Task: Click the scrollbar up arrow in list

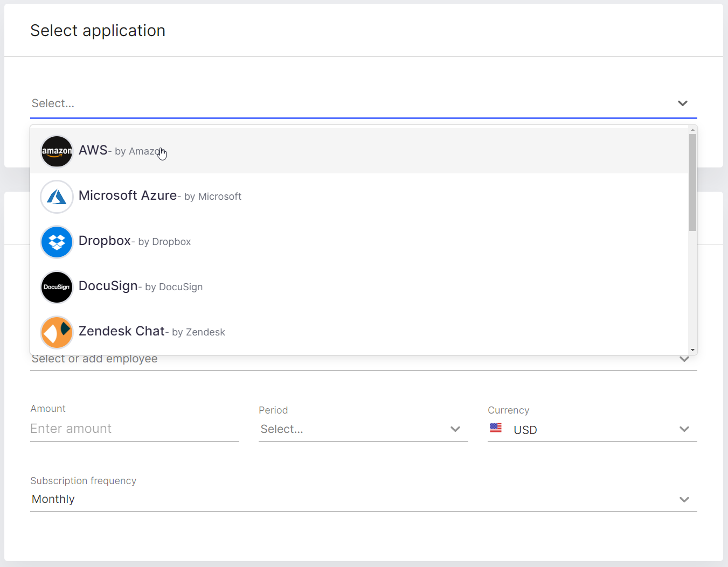Action: 692,130
